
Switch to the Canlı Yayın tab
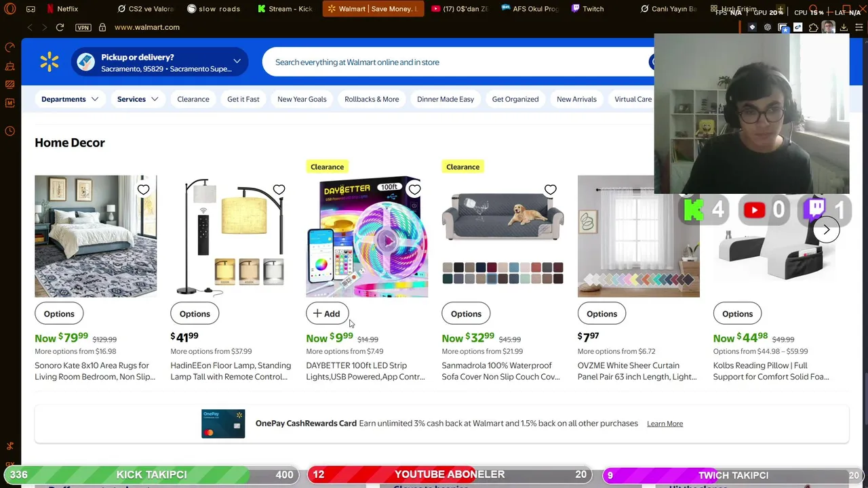(x=669, y=9)
